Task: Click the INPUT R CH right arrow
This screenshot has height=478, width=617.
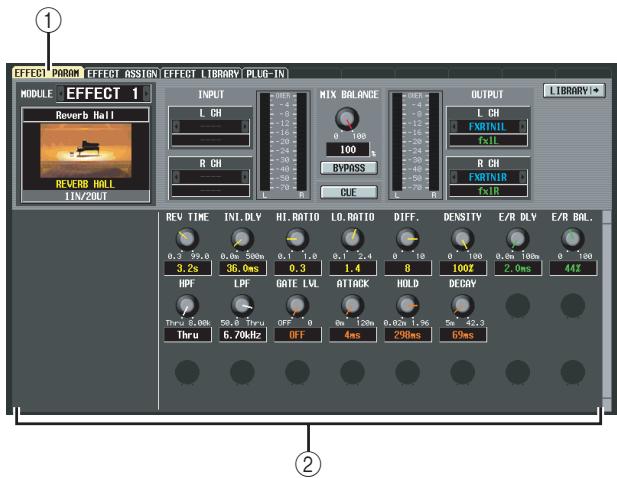Action: point(245,177)
